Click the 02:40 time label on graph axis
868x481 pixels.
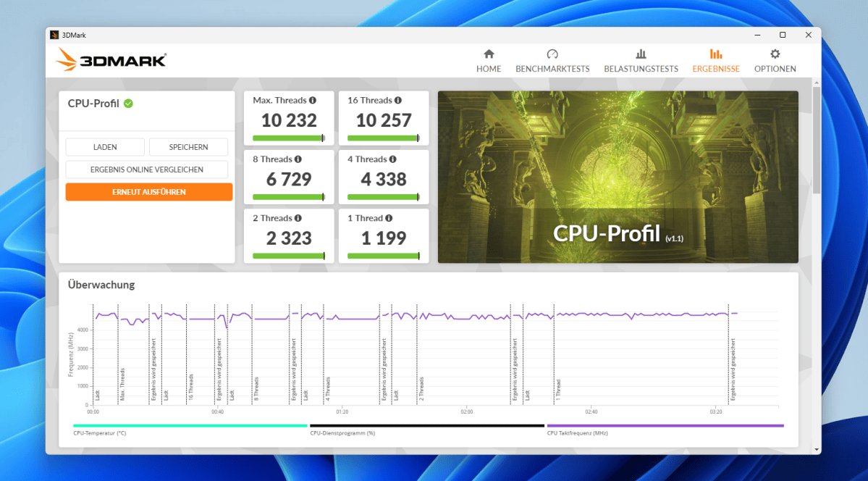591,411
